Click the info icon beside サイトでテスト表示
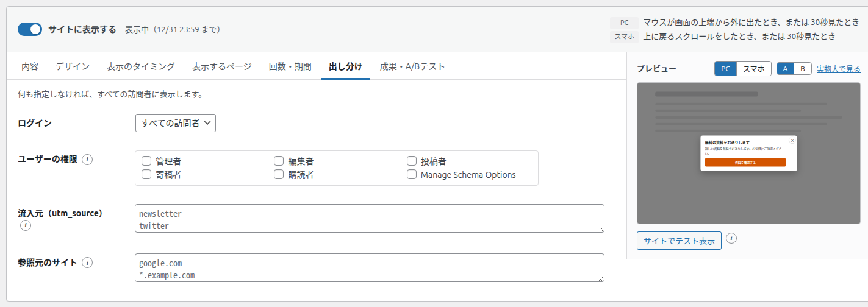The width and height of the screenshot is (868, 307). tap(732, 238)
